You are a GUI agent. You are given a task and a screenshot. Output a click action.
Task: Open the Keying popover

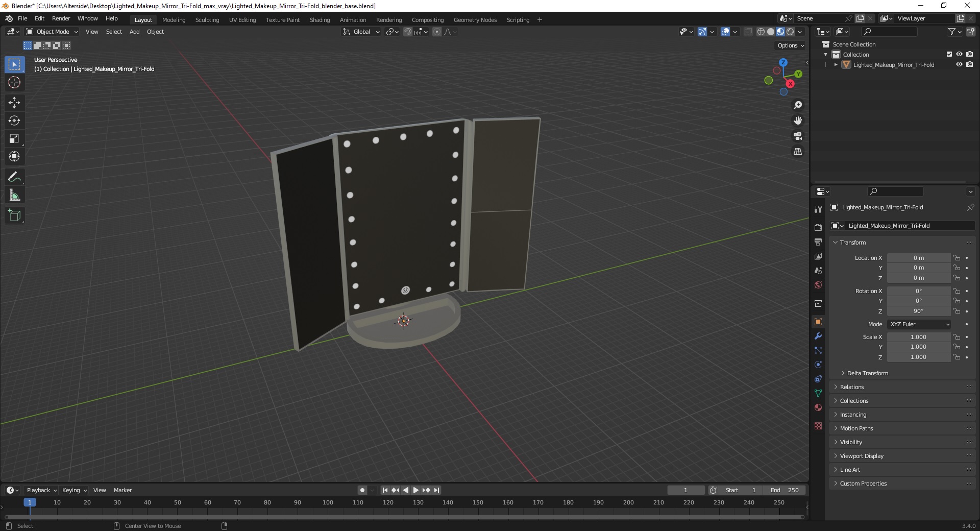tap(75, 490)
